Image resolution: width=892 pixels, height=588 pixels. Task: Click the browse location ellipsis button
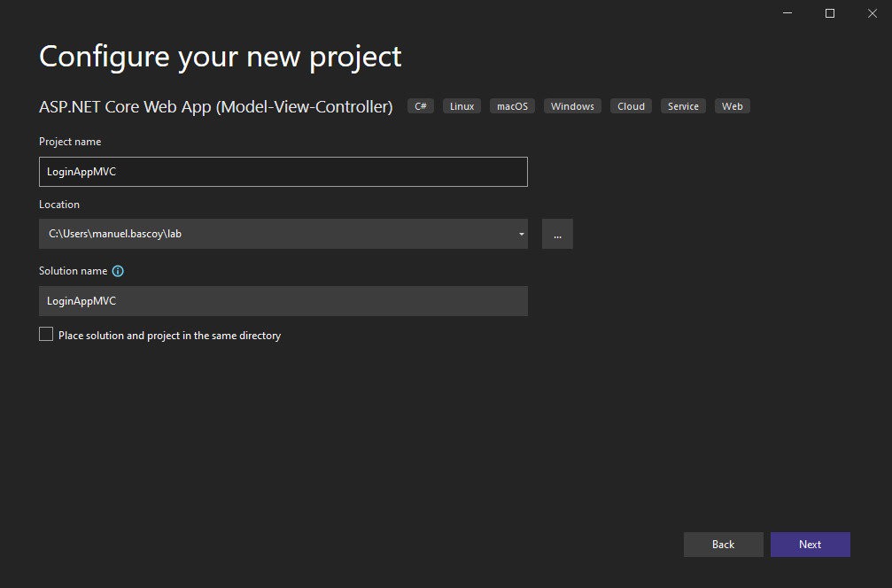[557, 234]
